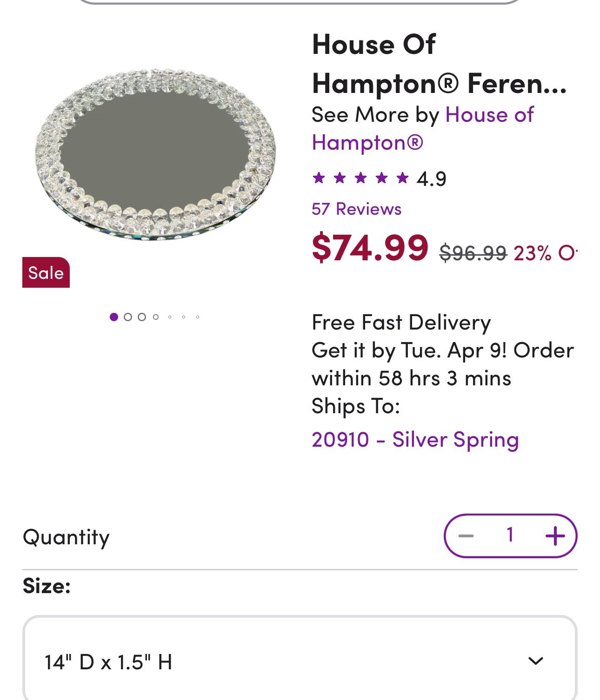This screenshot has width=600, height=700.
Task: Jump to the last image carousel dot
Action: [198, 317]
